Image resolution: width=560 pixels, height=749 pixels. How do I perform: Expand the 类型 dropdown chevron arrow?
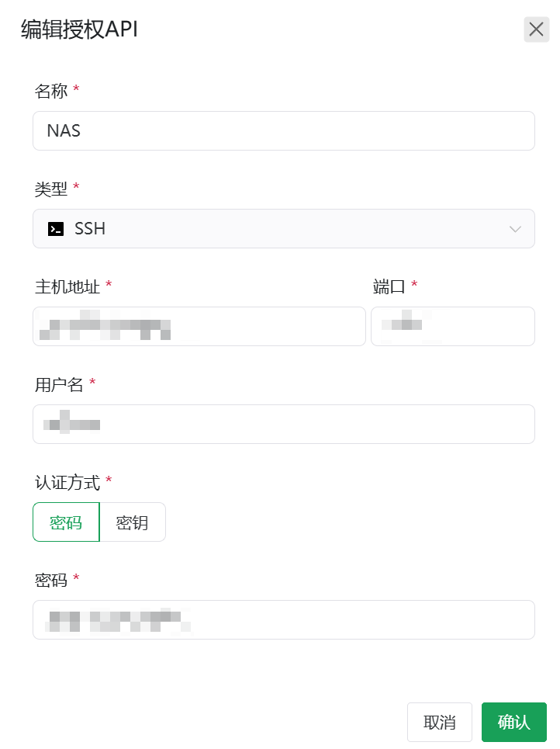[515, 229]
